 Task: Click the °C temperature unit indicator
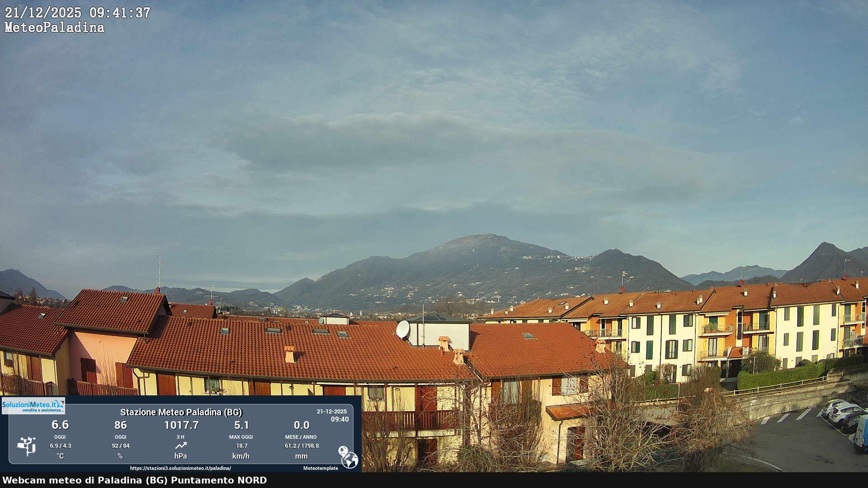(x=60, y=456)
